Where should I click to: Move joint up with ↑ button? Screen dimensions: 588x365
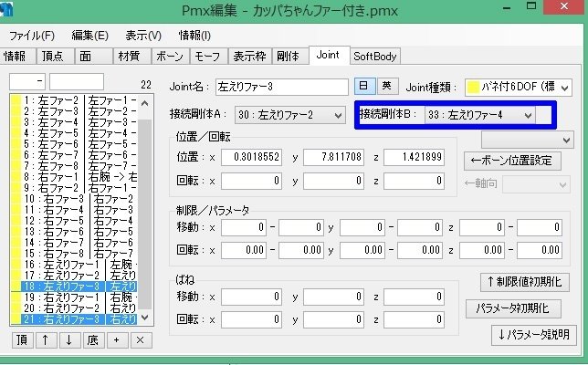[x=47, y=340]
